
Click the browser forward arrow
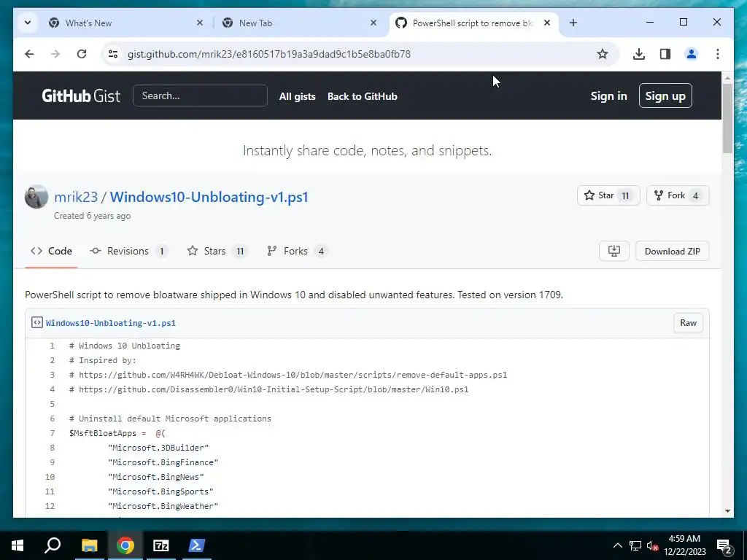point(55,54)
